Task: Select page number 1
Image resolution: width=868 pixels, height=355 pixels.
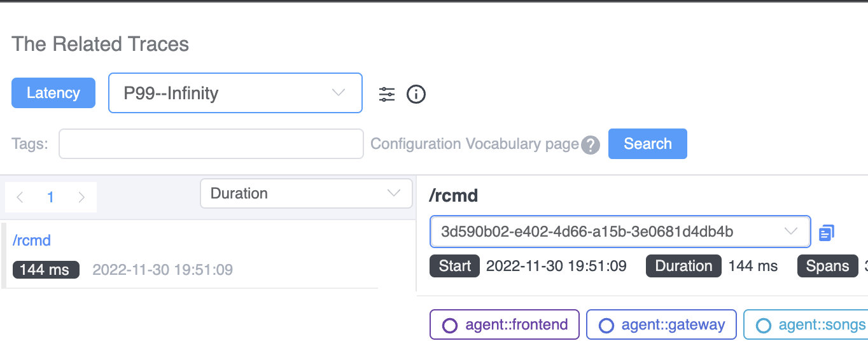Action: click(x=51, y=197)
